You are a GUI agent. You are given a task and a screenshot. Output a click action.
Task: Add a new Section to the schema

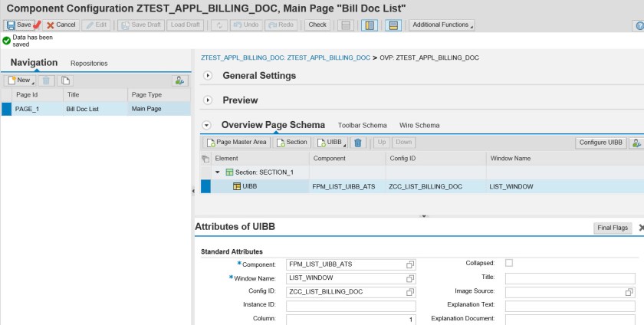[292, 143]
